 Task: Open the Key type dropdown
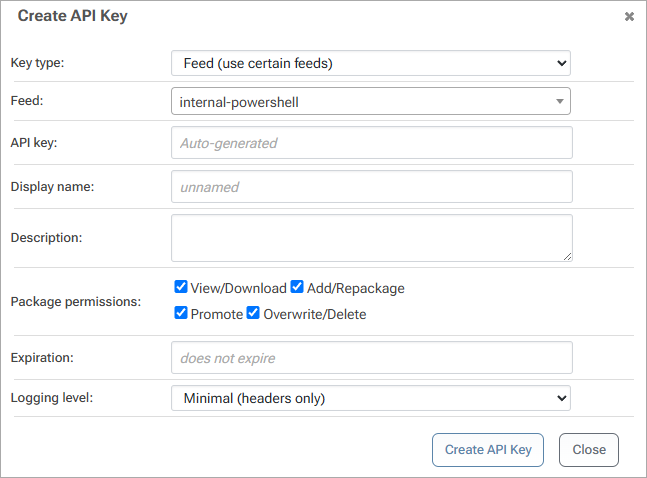click(x=371, y=63)
